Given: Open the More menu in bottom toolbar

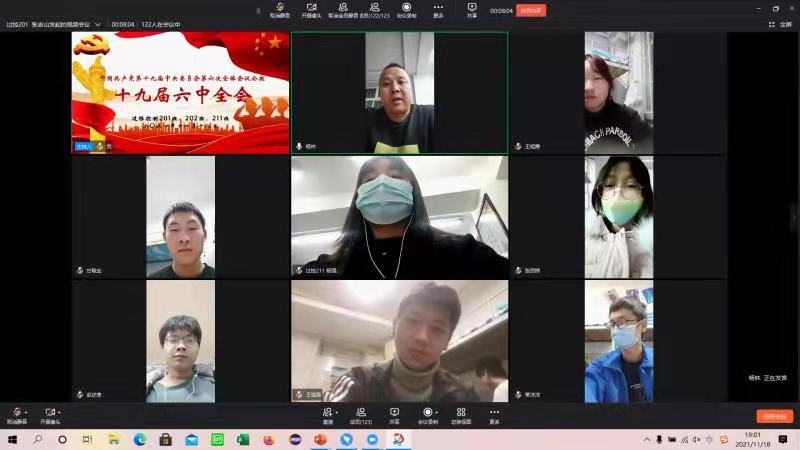Looking at the screenshot, I should tap(494, 413).
